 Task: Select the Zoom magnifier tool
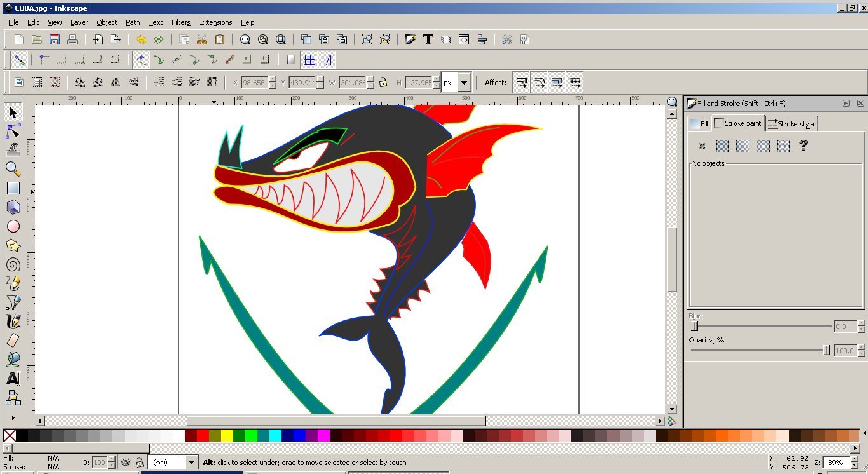point(13,169)
